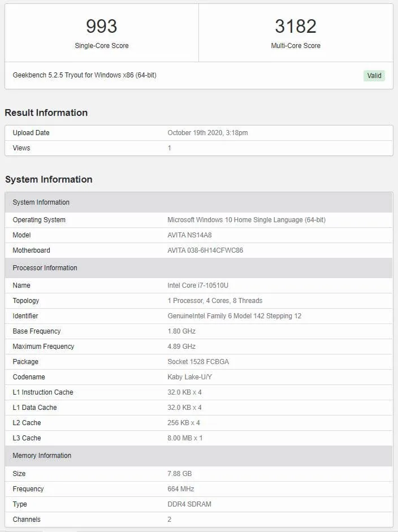This screenshot has width=398, height=532.
Task: Click the Result Information heading
Action: tap(46, 113)
